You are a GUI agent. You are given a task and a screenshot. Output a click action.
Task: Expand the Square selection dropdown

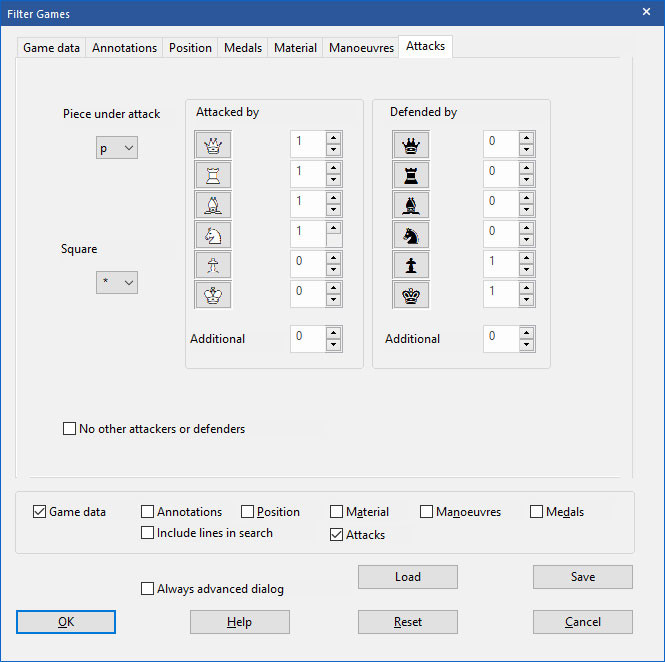click(118, 283)
